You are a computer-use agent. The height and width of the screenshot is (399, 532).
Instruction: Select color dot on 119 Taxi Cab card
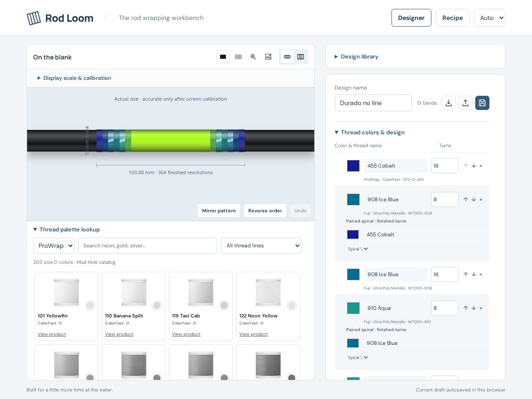224,305
